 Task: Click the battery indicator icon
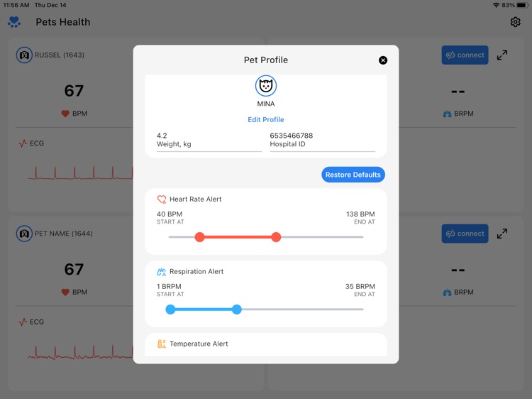[523, 5]
